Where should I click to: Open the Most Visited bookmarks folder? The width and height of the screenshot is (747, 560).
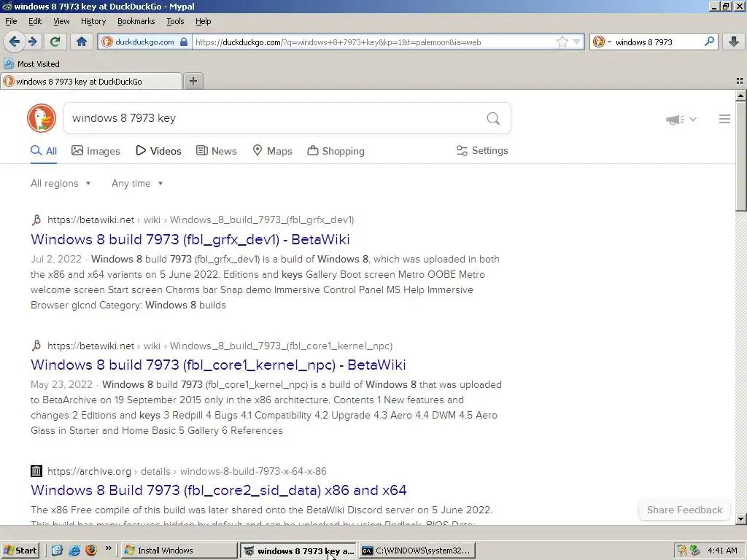32,64
